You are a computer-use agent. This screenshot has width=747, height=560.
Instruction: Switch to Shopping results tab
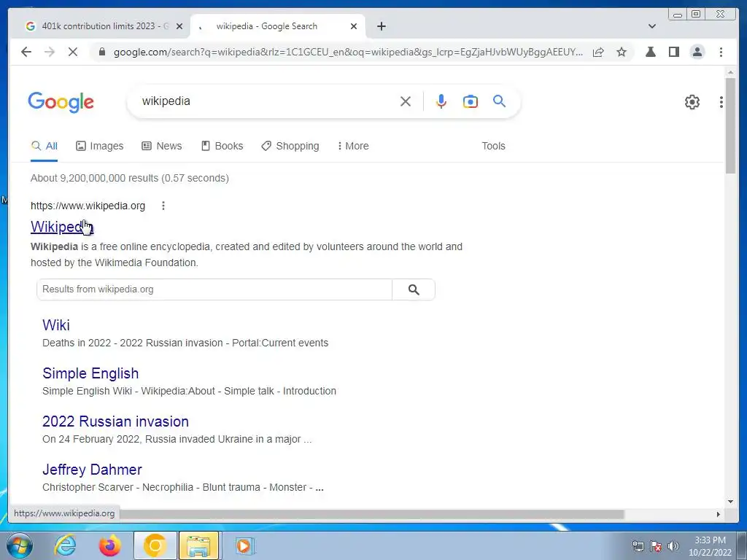290,146
